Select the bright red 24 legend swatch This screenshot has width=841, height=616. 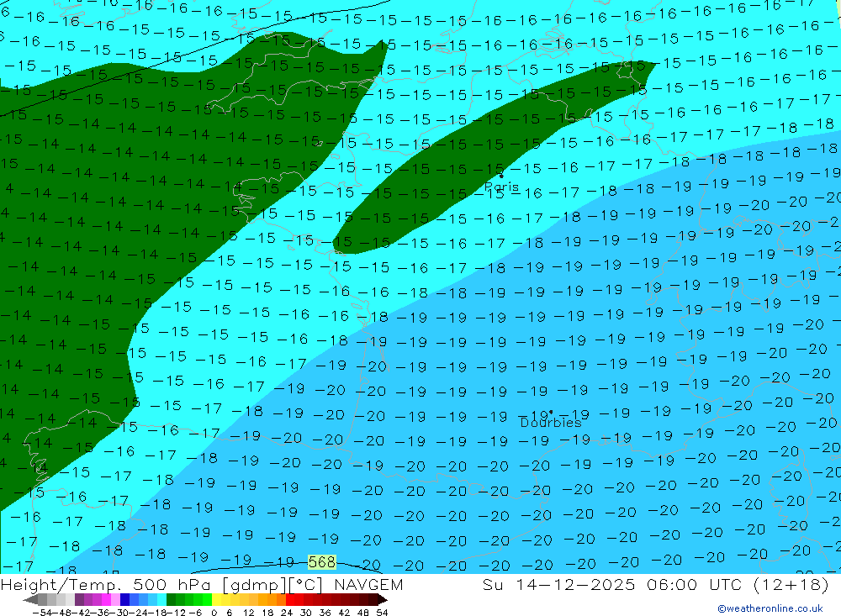[x=290, y=599]
